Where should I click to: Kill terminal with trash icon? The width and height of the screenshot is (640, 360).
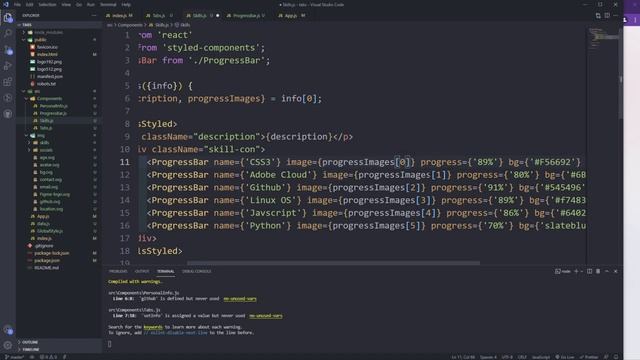coord(598,271)
